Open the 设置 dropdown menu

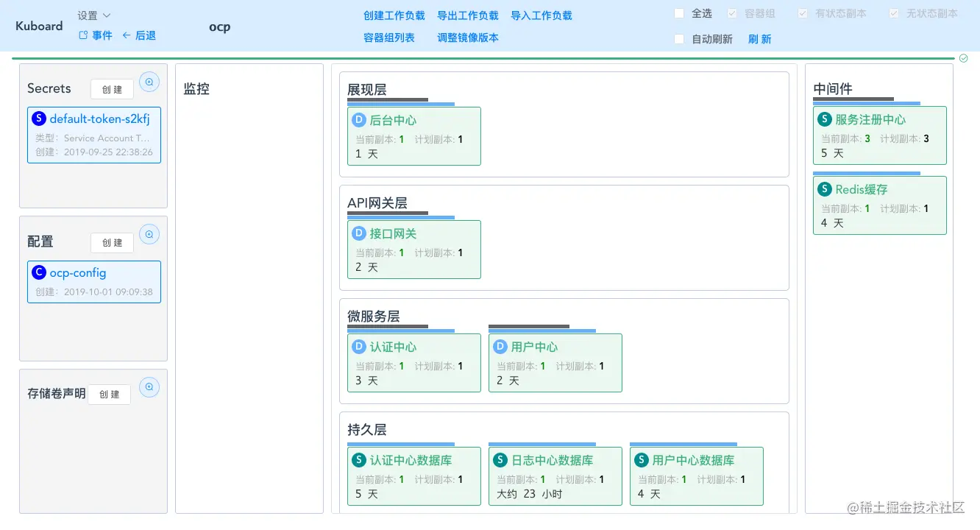(x=91, y=14)
